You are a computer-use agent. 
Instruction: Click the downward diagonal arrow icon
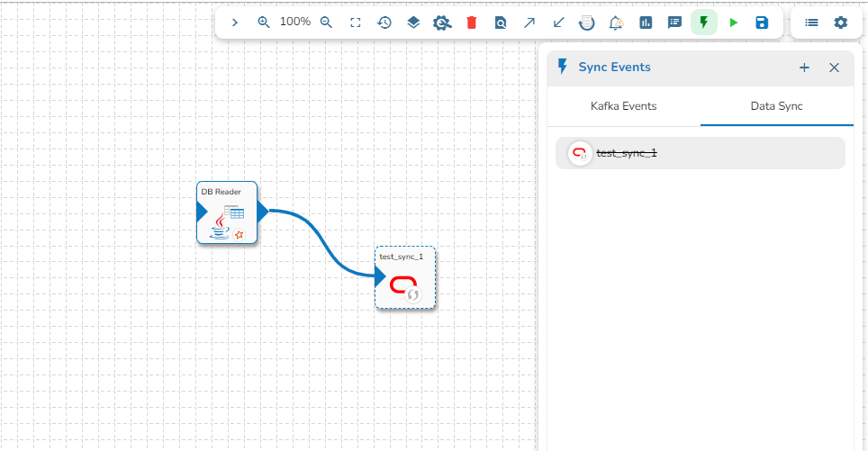(x=558, y=23)
